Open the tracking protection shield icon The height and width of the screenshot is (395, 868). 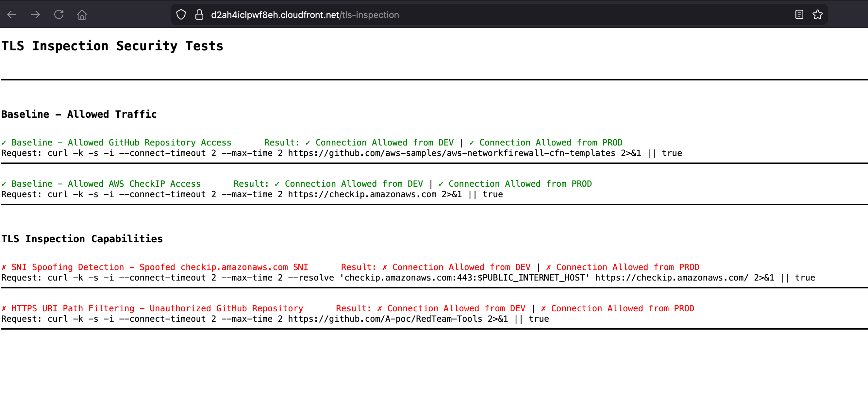181,15
